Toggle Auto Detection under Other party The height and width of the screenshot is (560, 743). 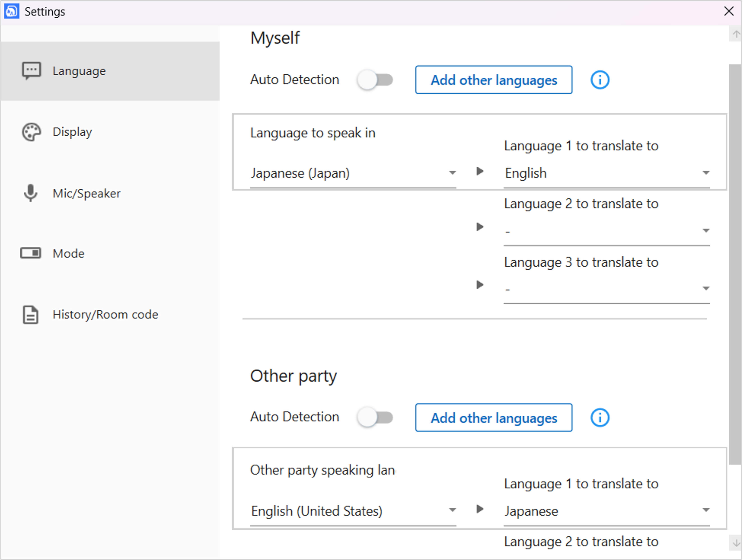(x=375, y=418)
